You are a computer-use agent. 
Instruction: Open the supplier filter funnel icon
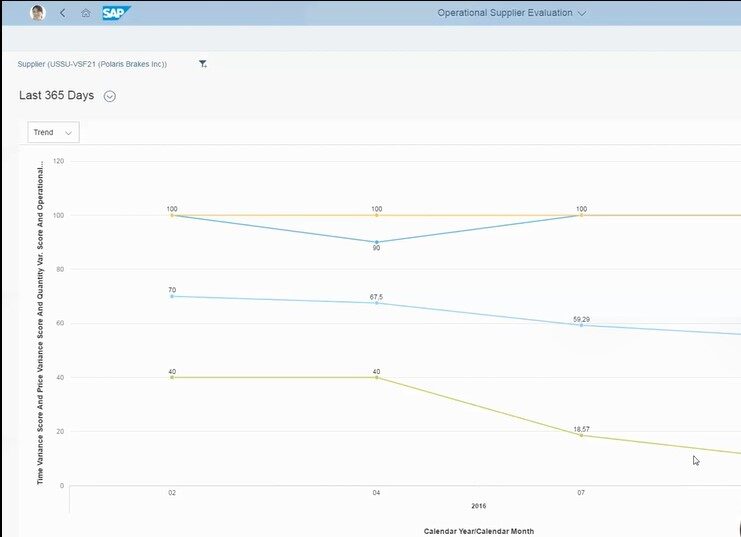coord(203,64)
